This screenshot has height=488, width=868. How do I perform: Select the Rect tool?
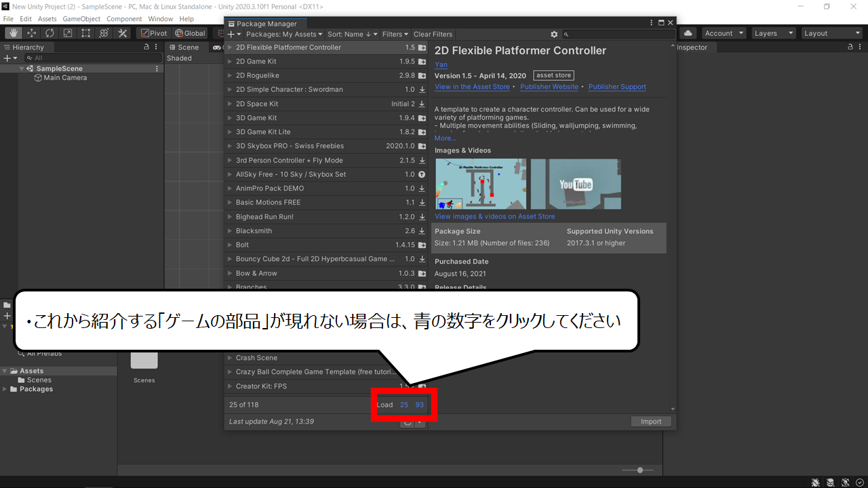click(86, 33)
